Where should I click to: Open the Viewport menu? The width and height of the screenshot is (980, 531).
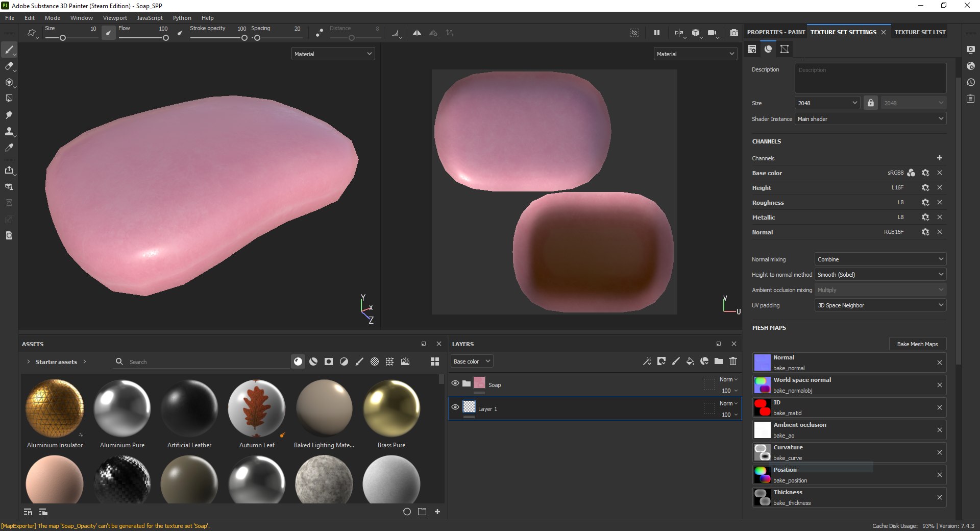click(x=115, y=18)
